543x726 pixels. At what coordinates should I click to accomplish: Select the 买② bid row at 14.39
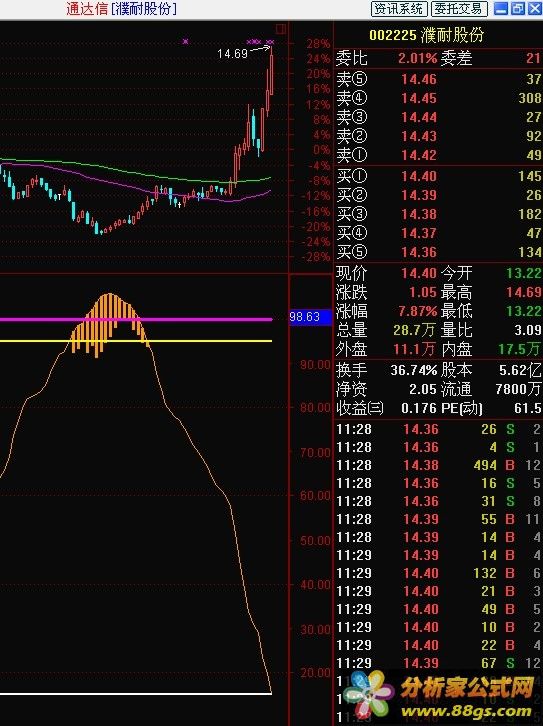tap(438, 195)
